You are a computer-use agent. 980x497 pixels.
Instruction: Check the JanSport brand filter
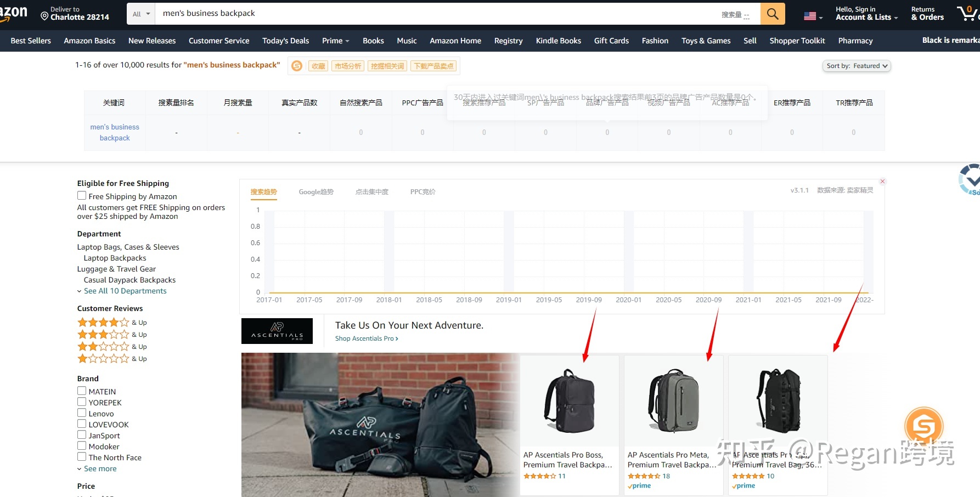click(82, 434)
